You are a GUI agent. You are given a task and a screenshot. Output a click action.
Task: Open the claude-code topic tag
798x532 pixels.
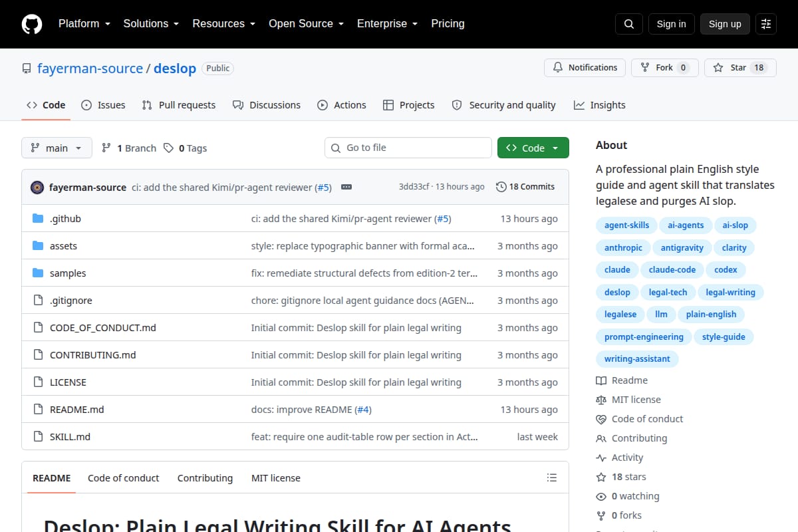click(672, 269)
